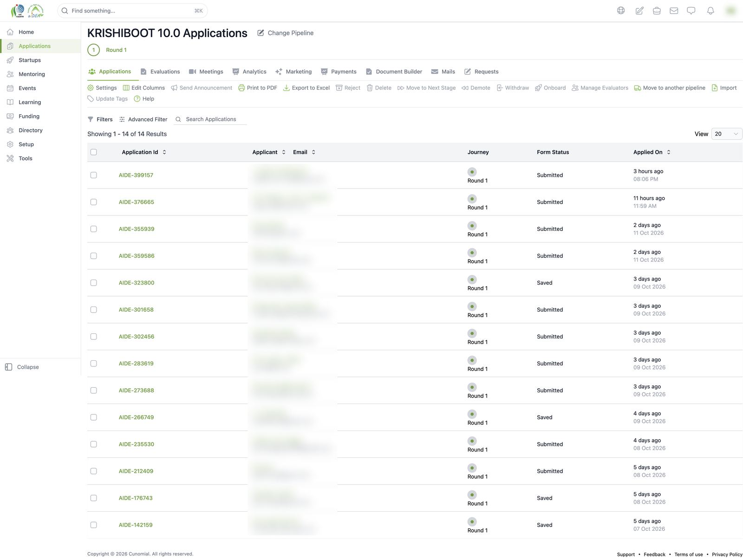Open the notifications bell
The height and width of the screenshot is (560, 743).
point(710,11)
